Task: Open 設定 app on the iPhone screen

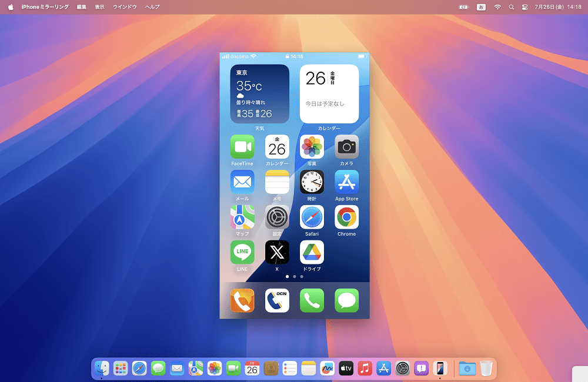Action: pos(277,217)
